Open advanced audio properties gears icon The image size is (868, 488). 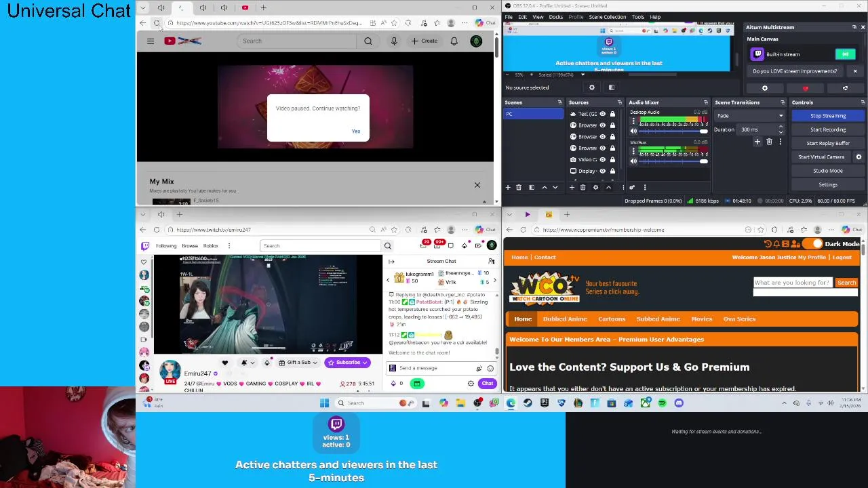[x=632, y=188]
